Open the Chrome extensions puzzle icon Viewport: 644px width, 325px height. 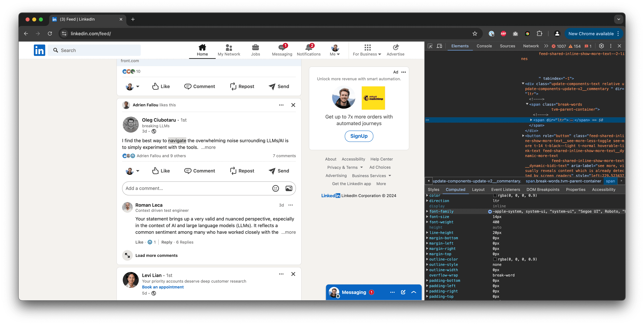[x=539, y=34]
